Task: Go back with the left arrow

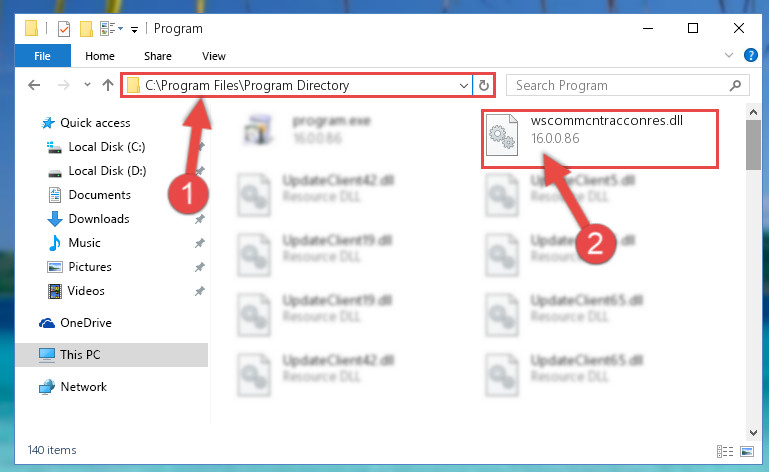Action: click(34, 85)
